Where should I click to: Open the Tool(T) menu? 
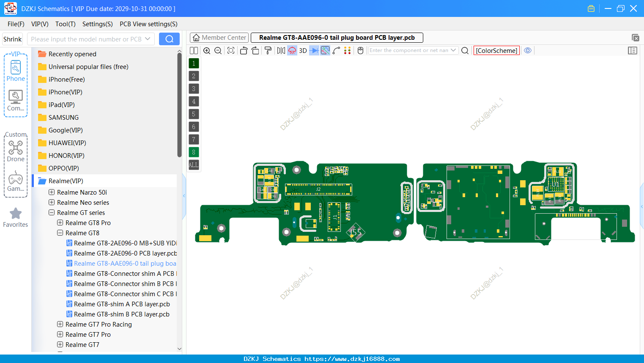click(66, 24)
